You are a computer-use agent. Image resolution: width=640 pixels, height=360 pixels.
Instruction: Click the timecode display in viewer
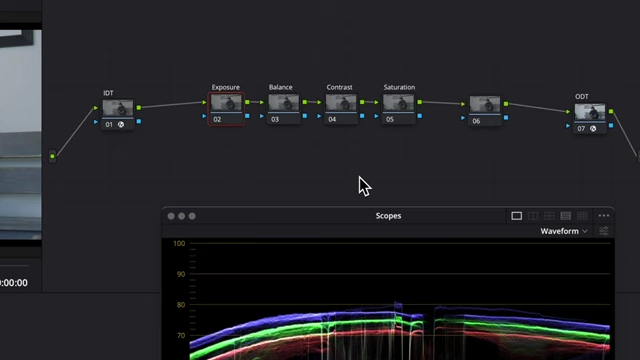tap(14, 283)
